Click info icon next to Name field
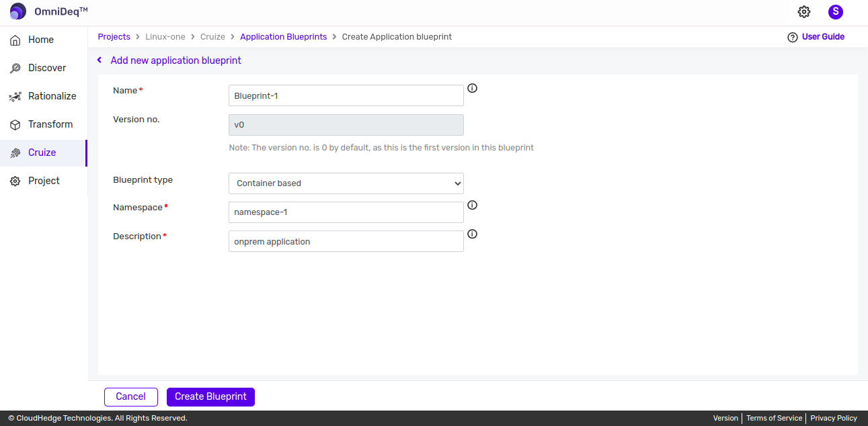Image resolution: width=868 pixels, height=426 pixels. coord(472,88)
